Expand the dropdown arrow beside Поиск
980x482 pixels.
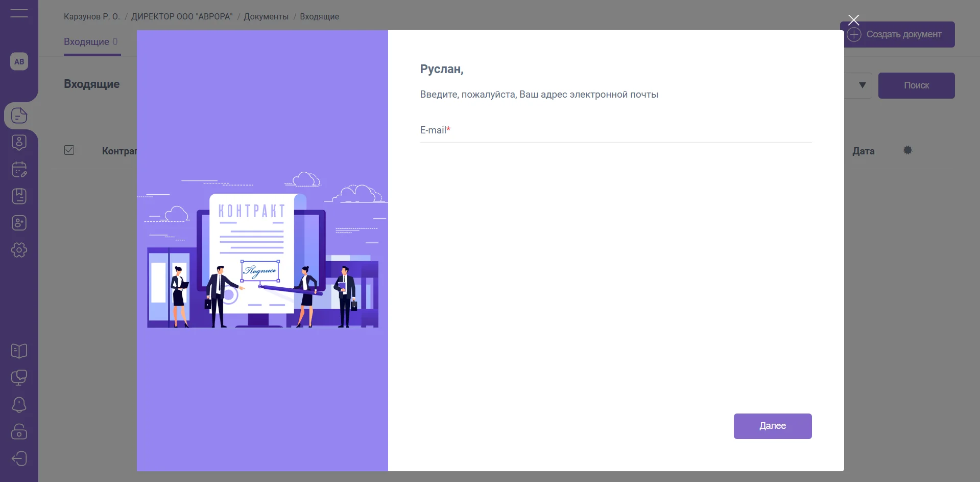(x=862, y=85)
